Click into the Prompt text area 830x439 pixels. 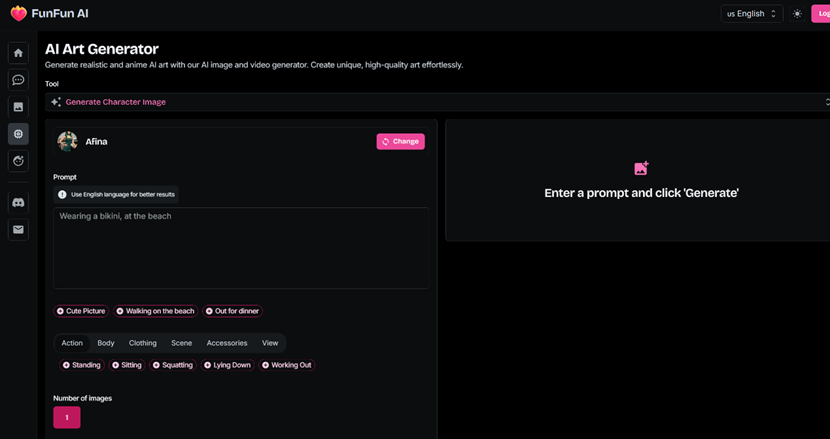(241, 248)
